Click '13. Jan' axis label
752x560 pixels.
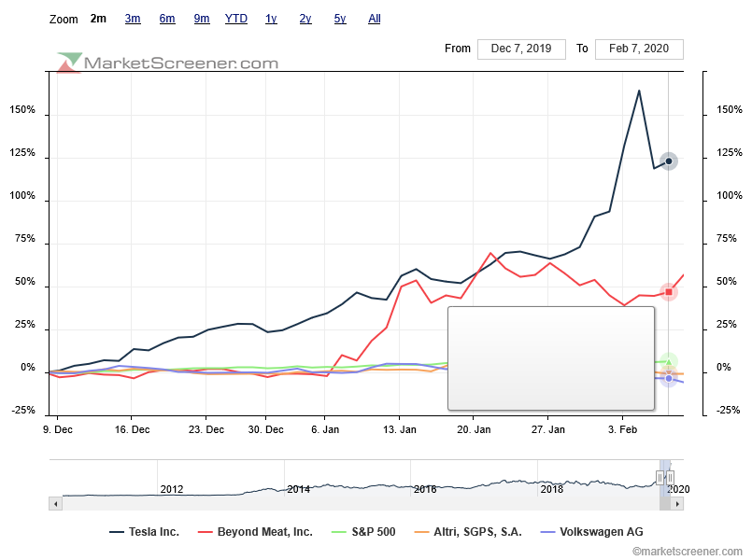pyautogui.click(x=400, y=429)
